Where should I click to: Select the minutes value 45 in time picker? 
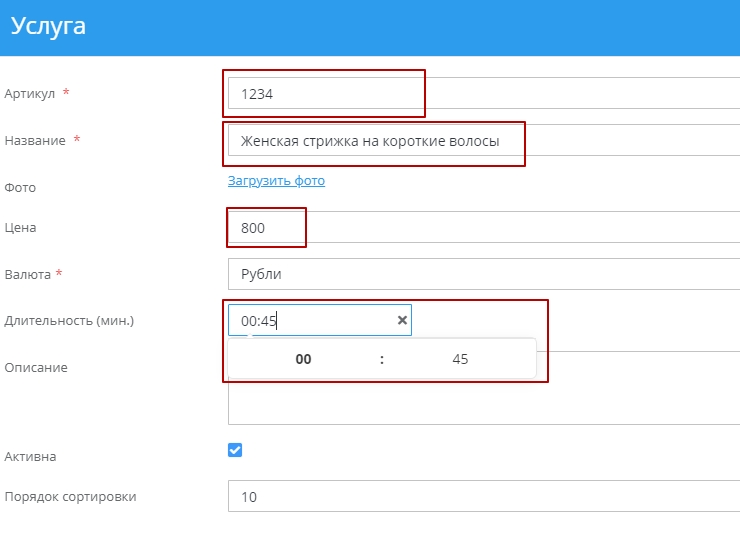coord(460,360)
